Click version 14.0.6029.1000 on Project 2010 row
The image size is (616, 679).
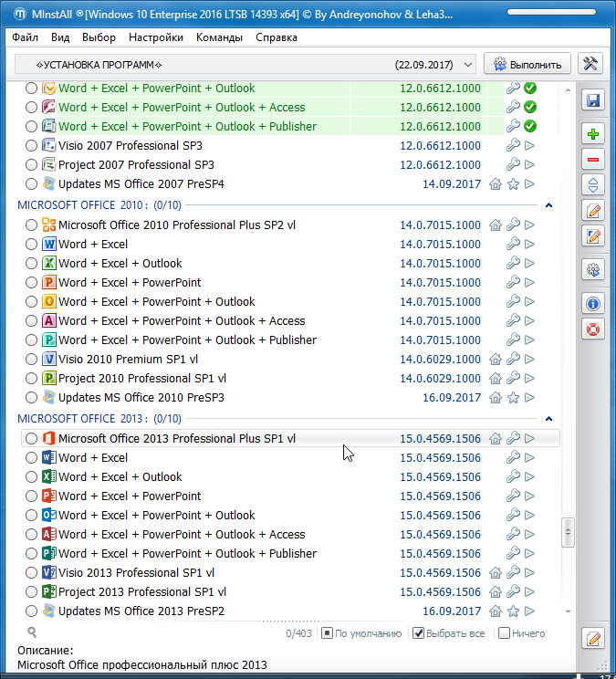[440, 379]
